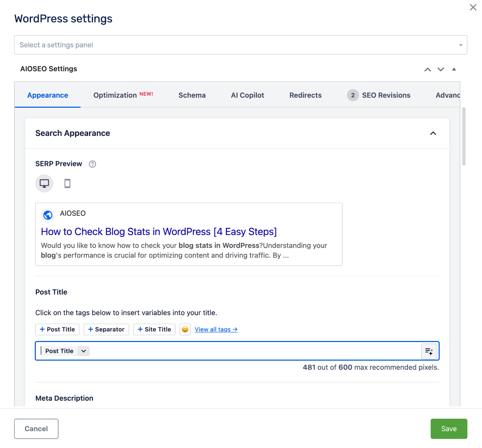Click the SERP preview description text
Viewport: 482px width, 448px height.
(x=184, y=250)
